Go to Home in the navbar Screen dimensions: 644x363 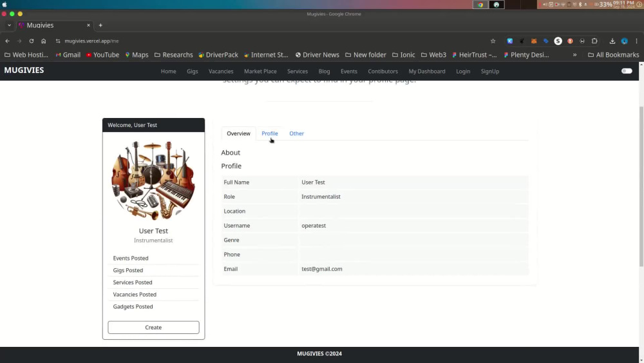point(168,72)
